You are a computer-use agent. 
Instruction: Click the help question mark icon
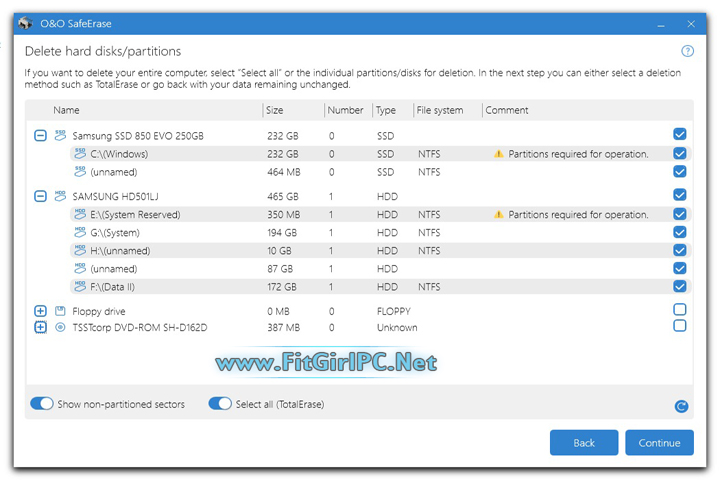687,51
